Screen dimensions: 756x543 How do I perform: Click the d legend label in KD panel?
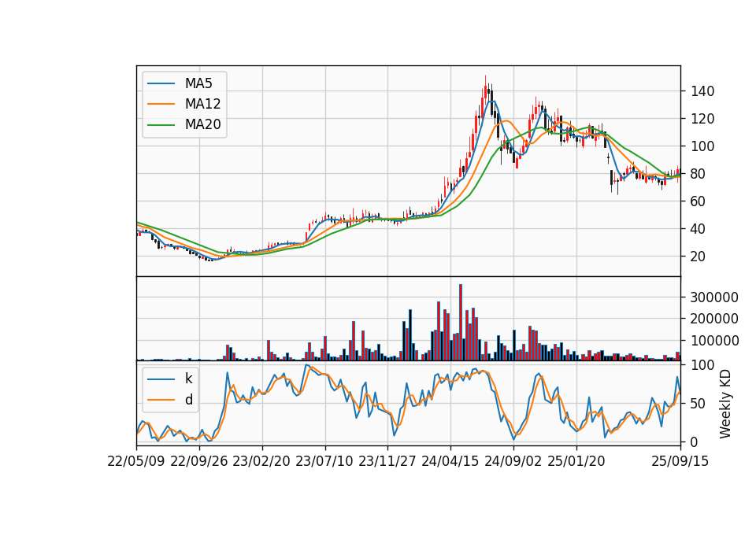[188, 400]
